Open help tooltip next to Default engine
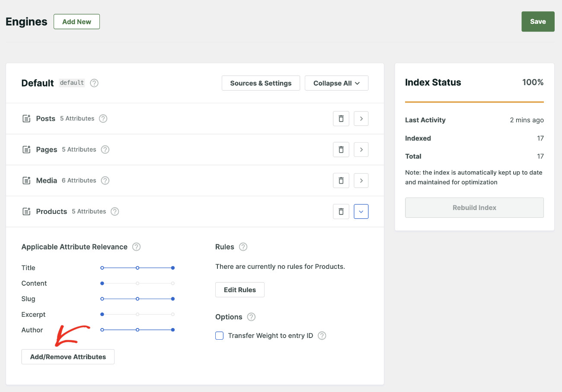This screenshot has height=392, width=562. (x=94, y=83)
